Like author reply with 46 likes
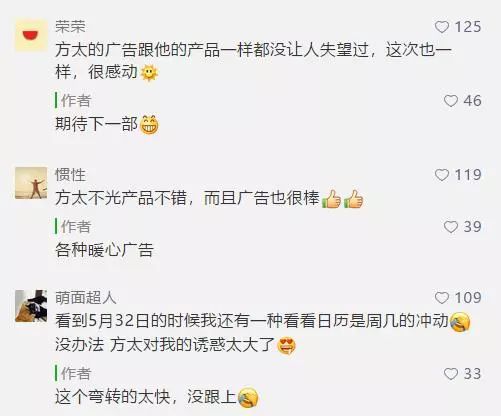Image resolution: width=501 pixels, height=416 pixels. [x=451, y=101]
